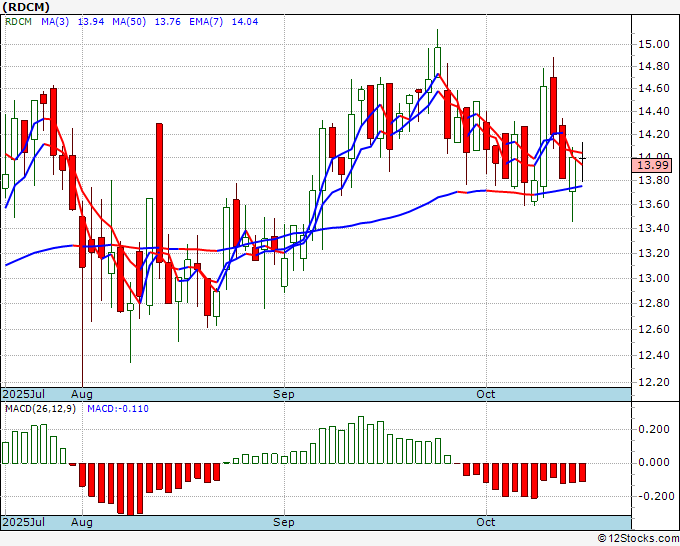Screen dimensions: 680x546
Task: Click the (RDCM) chart title
Action: tap(26, 7)
